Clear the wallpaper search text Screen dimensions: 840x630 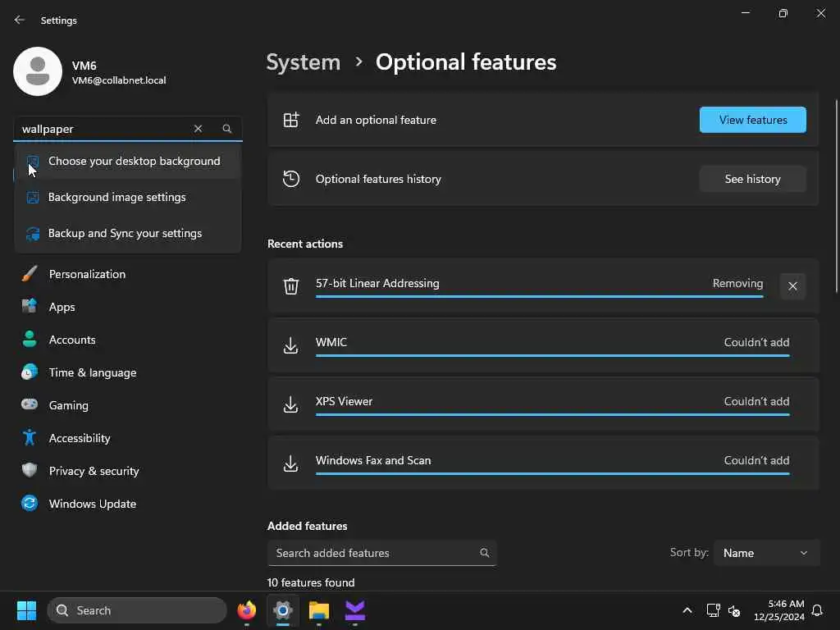(198, 129)
